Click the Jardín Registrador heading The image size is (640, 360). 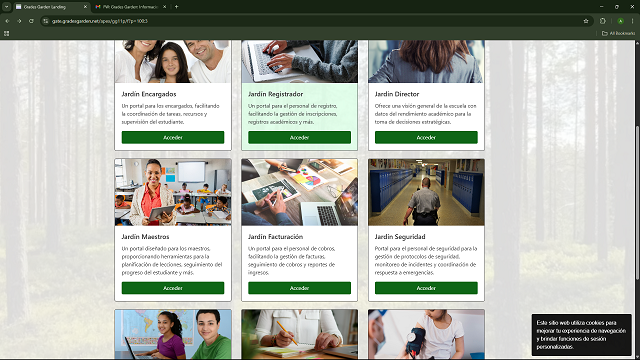coord(276,94)
